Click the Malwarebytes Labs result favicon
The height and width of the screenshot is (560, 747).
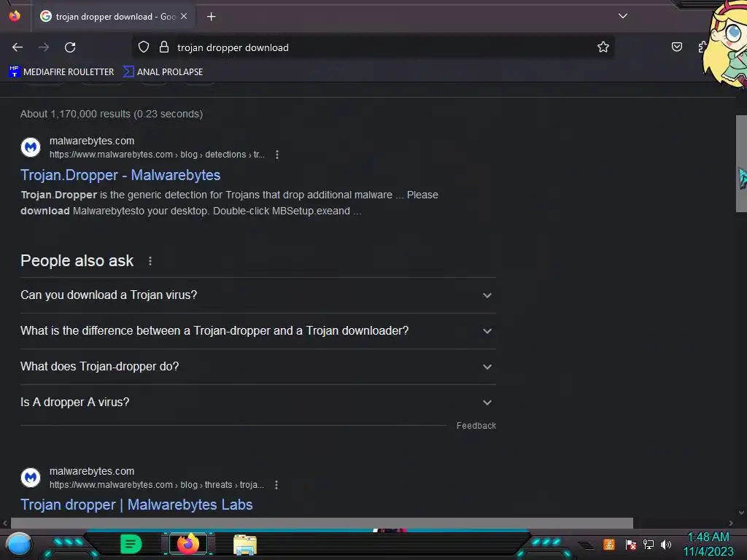tap(31, 478)
